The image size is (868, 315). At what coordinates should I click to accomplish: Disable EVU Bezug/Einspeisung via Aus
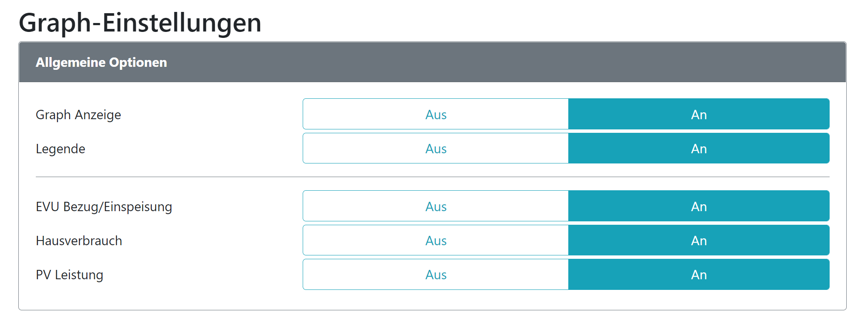pyautogui.click(x=436, y=206)
